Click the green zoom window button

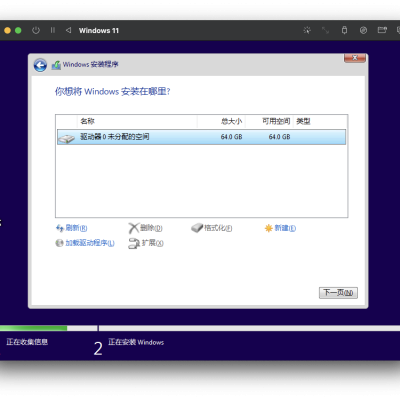click(18, 30)
